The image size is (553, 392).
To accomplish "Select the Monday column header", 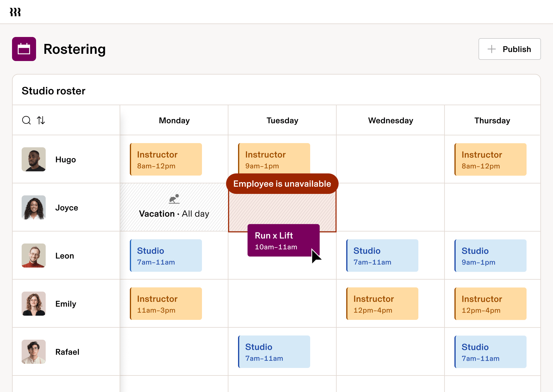I will (x=174, y=120).
